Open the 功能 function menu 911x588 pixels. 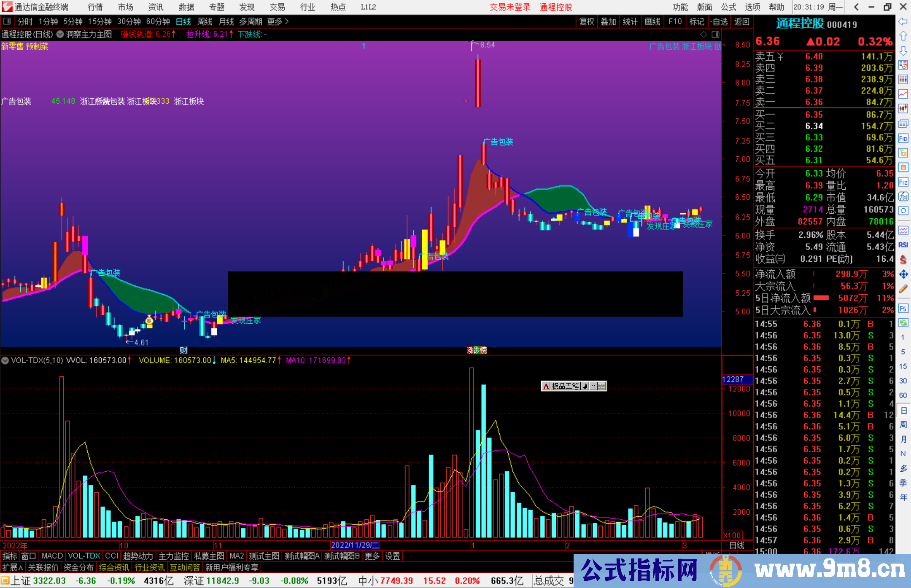[680, 7]
